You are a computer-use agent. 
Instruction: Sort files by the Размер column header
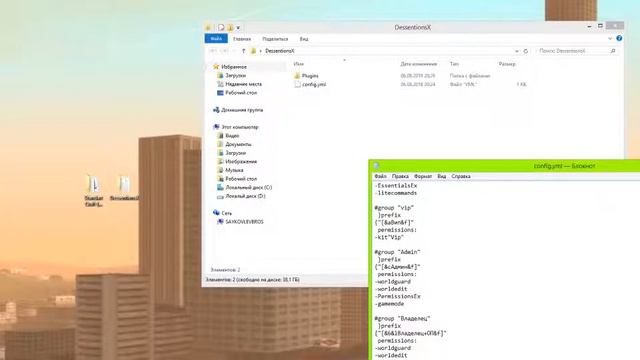pos(507,64)
